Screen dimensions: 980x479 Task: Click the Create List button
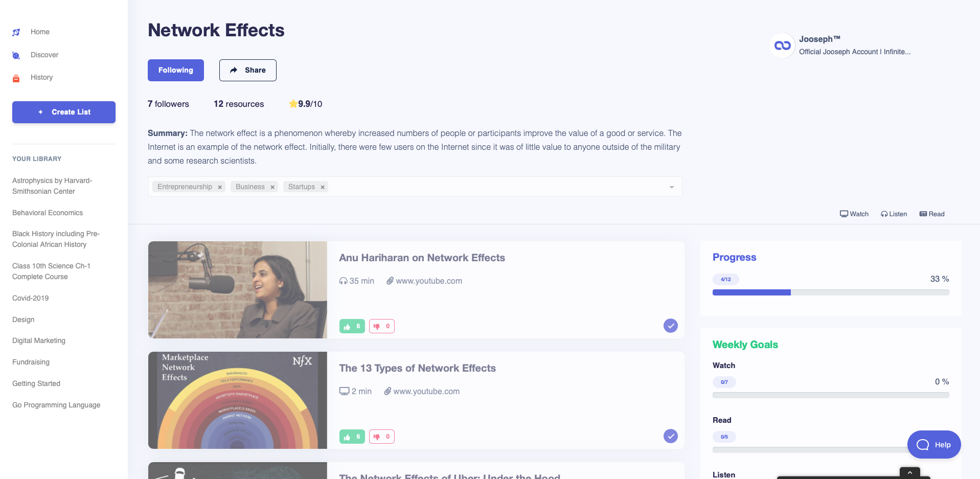click(64, 112)
